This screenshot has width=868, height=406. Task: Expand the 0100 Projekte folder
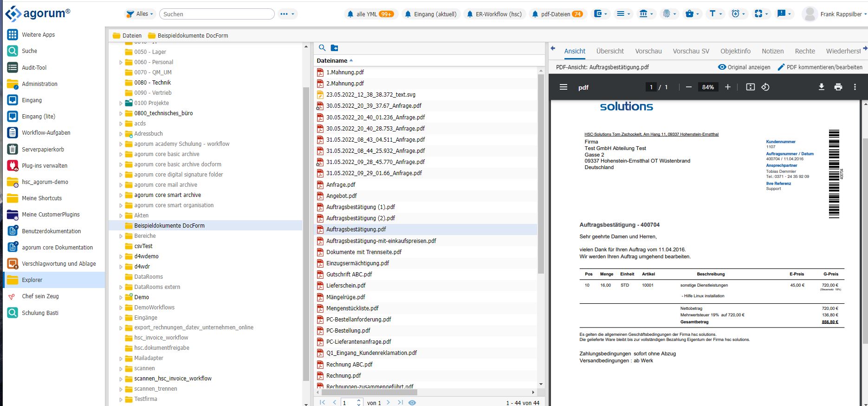point(121,103)
